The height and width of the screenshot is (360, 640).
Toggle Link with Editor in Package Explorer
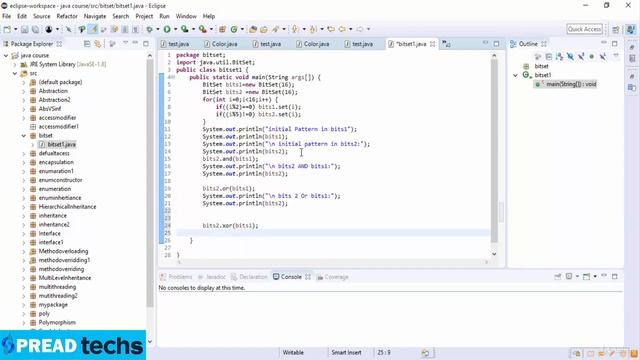(98, 44)
